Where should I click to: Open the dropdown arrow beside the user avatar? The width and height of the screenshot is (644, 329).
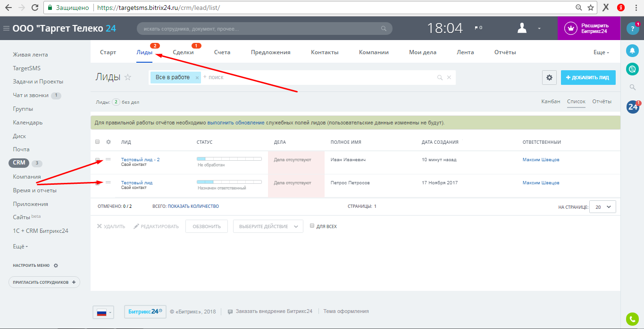click(539, 29)
